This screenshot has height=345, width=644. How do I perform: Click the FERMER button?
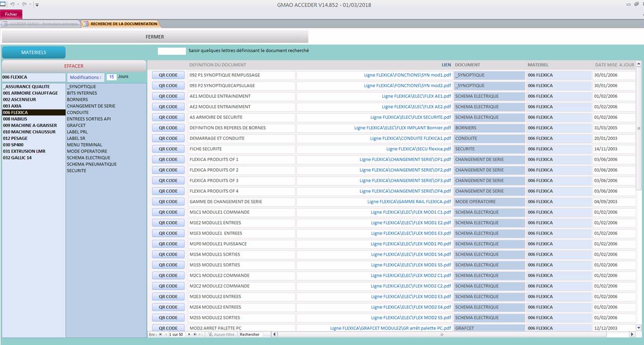[155, 37]
